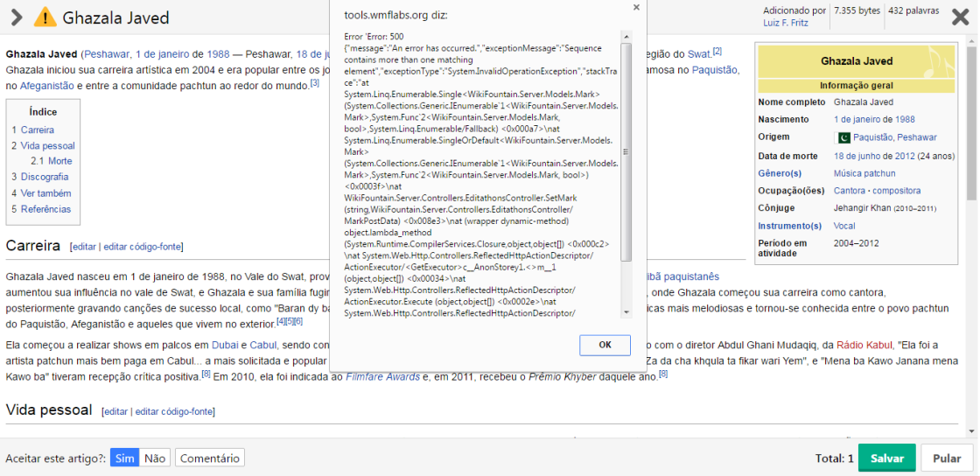Open the 2012 link in infobox

point(905,156)
